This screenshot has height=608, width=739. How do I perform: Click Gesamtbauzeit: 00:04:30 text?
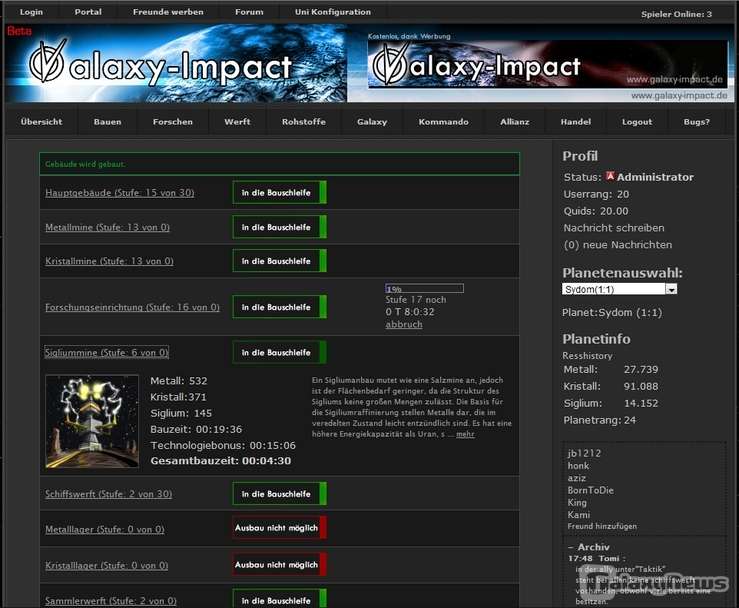[x=221, y=461]
